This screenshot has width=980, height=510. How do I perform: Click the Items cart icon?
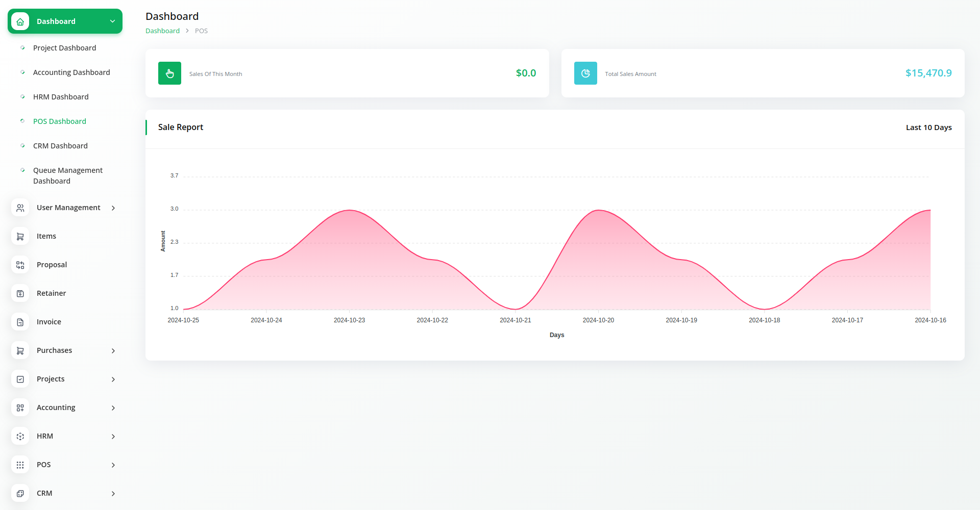pos(20,237)
